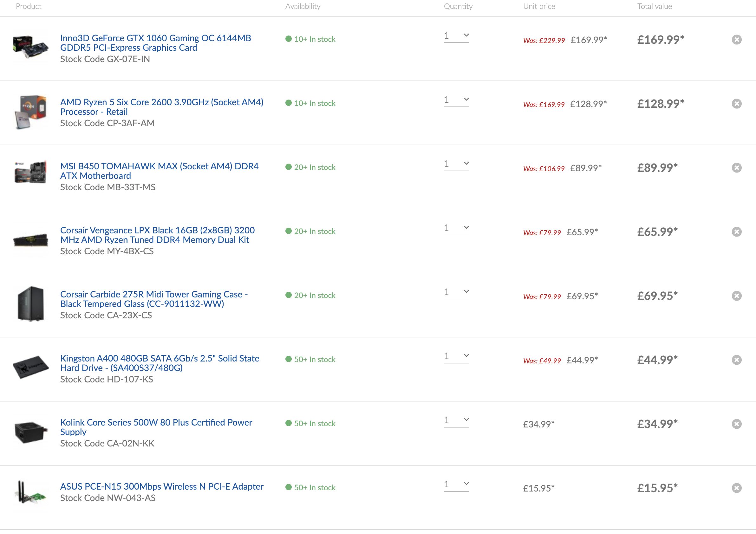
Task: Open quantity dropdown for Corsair Carbide case
Action: point(456,293)
